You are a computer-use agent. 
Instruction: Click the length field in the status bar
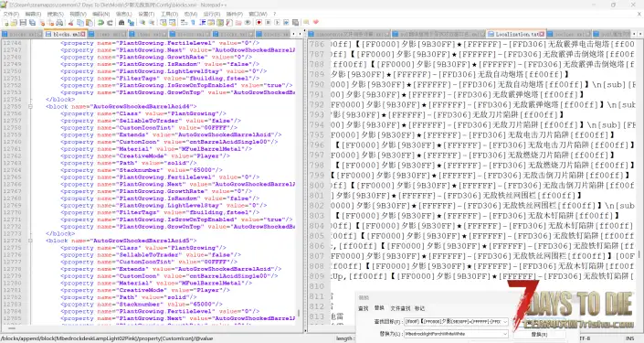click(x=344, y=338)
